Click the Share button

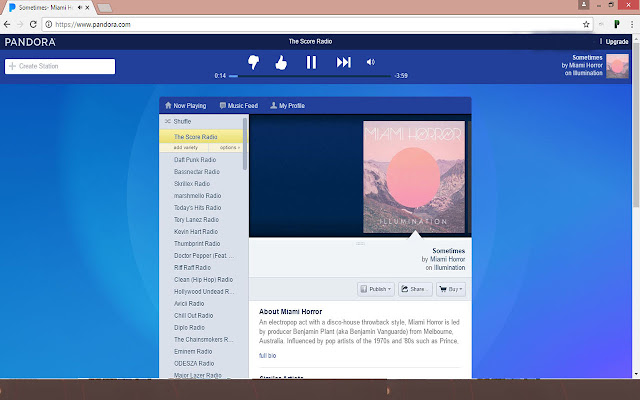coord(415,289)
